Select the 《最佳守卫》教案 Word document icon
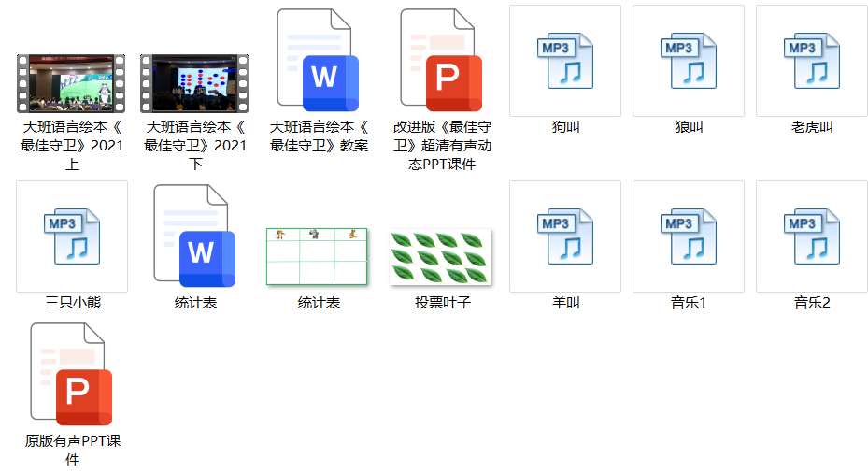 [x=319, y=61]
